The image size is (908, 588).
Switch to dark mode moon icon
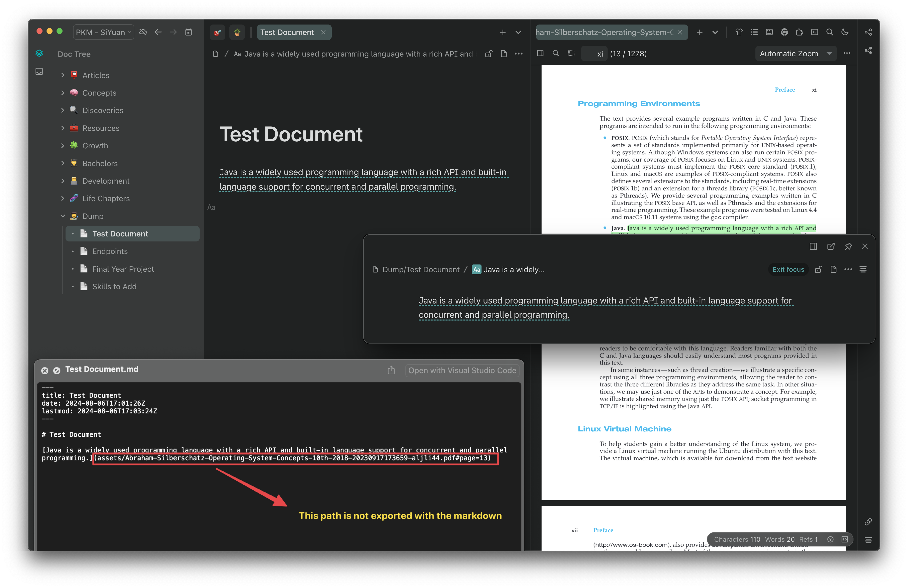(845, 32)
